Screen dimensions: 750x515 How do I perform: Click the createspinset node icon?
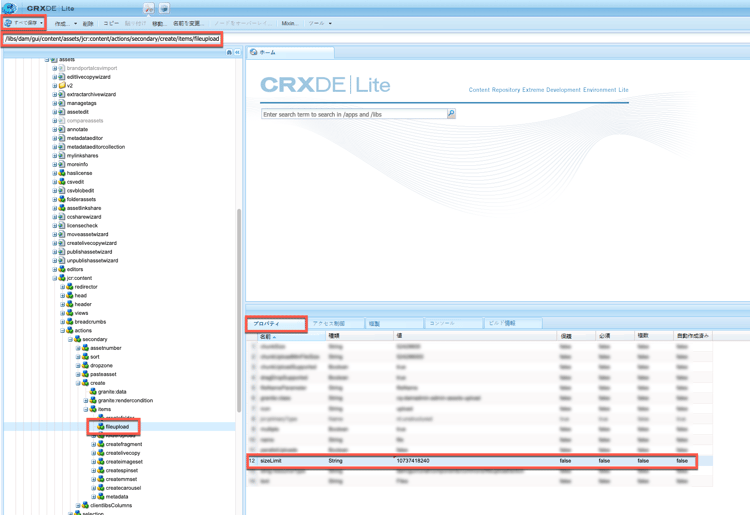click(101, 471)
